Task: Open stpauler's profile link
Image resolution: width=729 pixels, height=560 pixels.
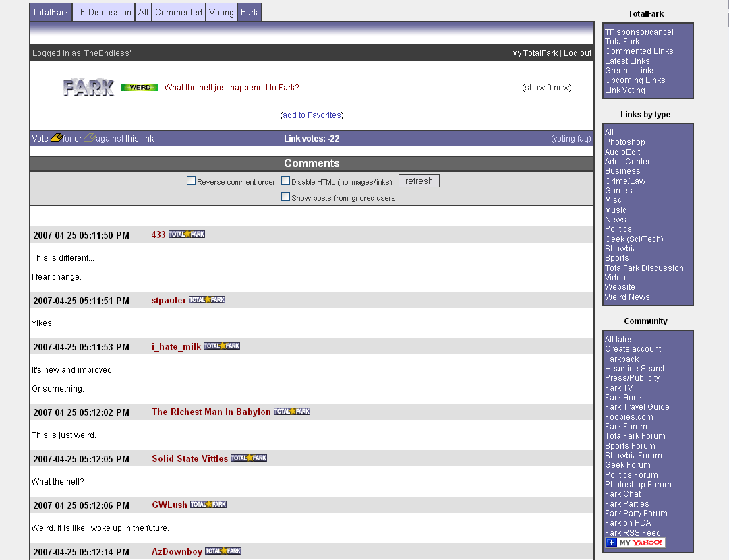Action: (169, 300)
